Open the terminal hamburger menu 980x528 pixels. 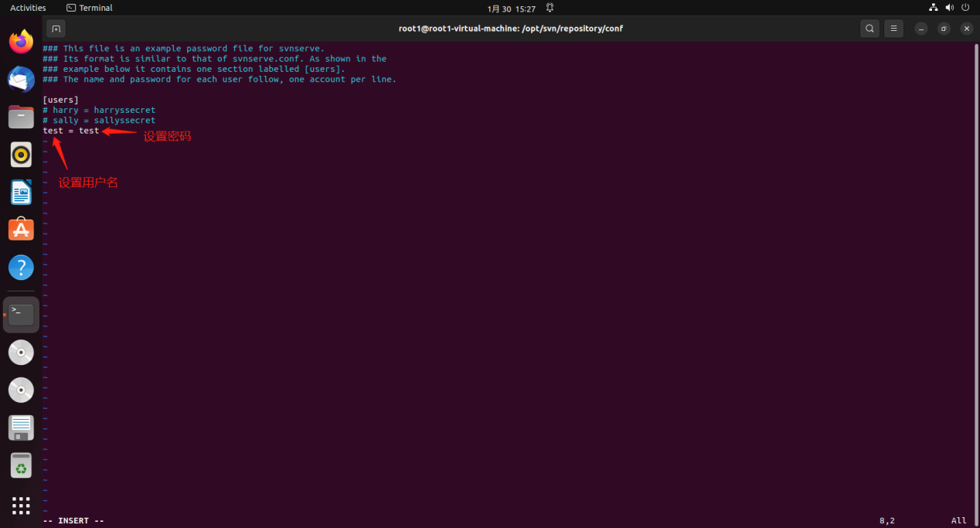[x=893, y=29]
